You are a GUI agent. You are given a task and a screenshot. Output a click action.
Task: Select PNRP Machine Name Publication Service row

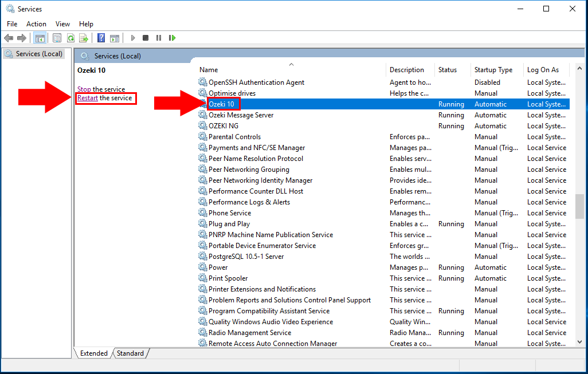pos(383,234)
